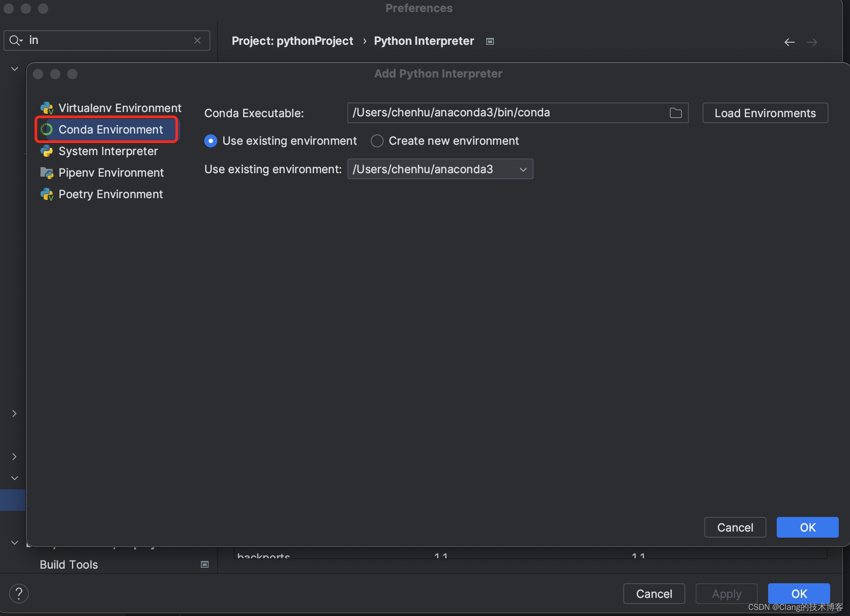Click the project-level settings icon beside Python Interpreter
This screenshot has height=616, width=850.
[x=490, y=41]
